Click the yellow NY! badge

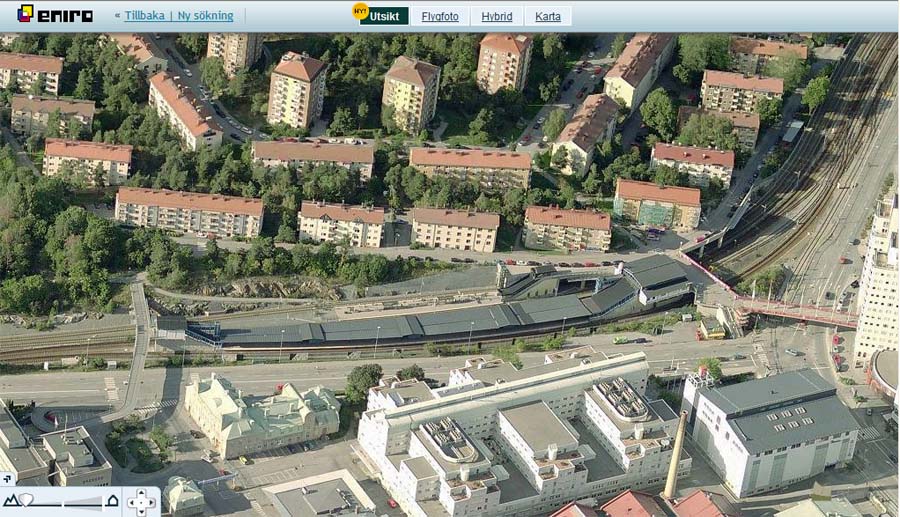click(360, 11)
